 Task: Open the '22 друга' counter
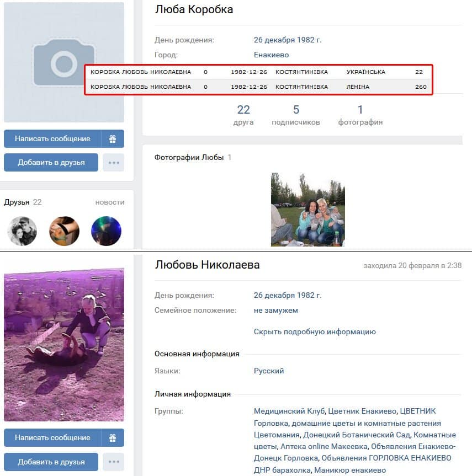point(243,115)
